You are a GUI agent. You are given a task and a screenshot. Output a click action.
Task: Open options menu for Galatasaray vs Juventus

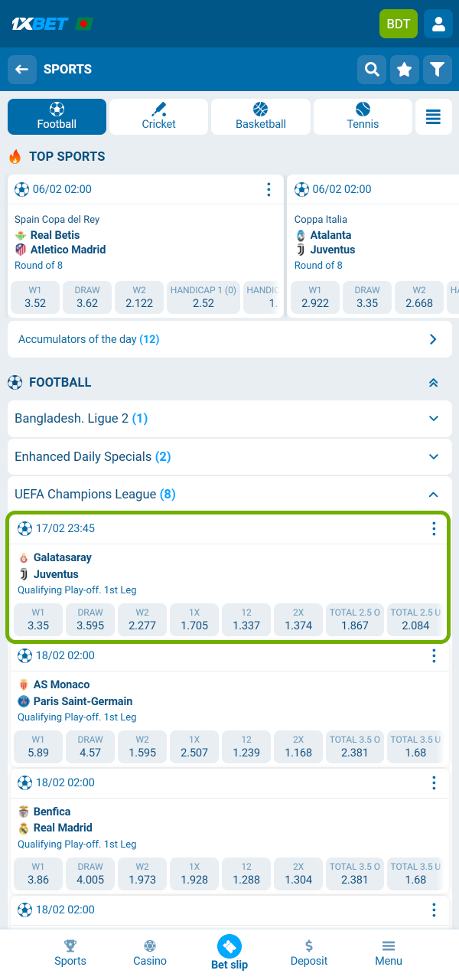tap(433, 528)
